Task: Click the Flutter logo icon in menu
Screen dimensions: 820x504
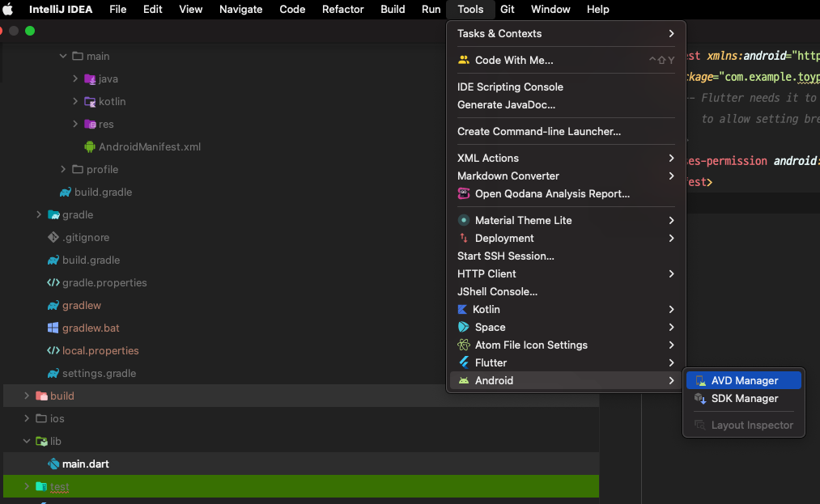Action: (x=463, y=363)
